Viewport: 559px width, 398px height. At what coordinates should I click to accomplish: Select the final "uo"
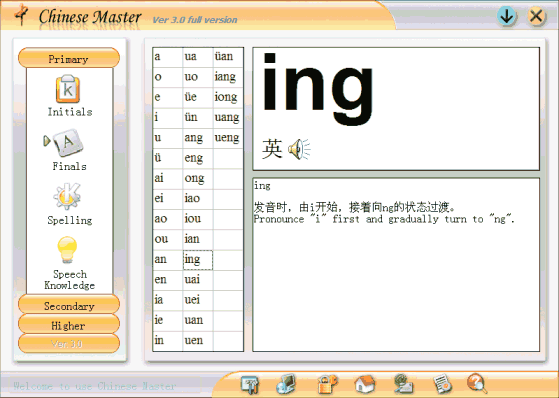point(198,77)
